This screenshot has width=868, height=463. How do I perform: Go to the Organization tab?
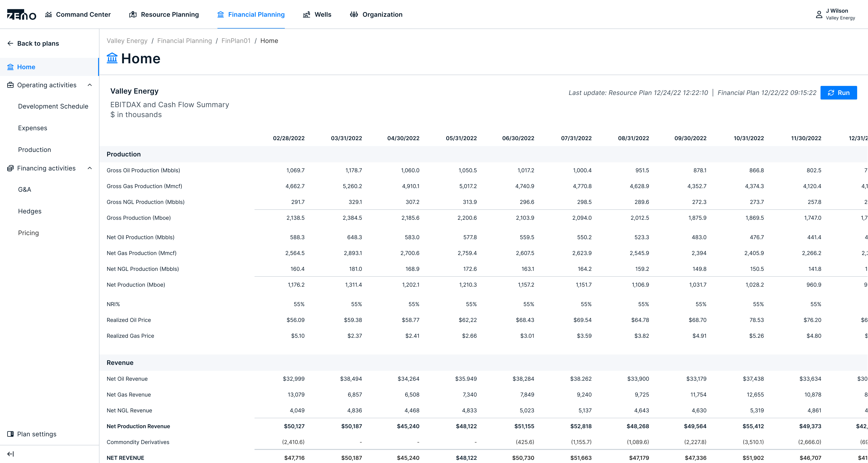pos(376,14)
